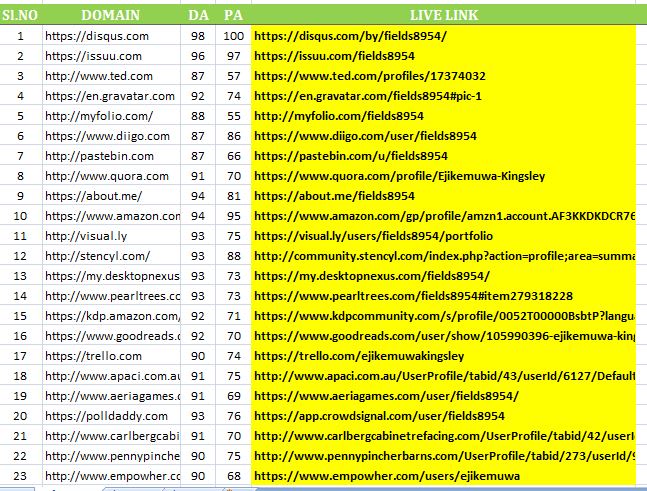
Task: Select domain cell https://disqus.com
Action: (x=111, y=36)
